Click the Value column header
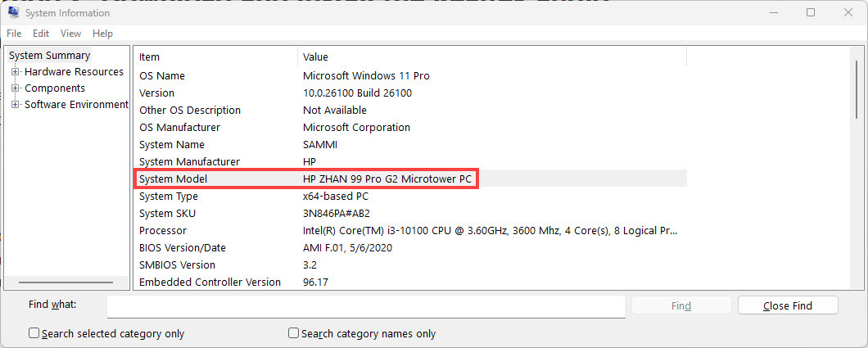 coord(315,57)
